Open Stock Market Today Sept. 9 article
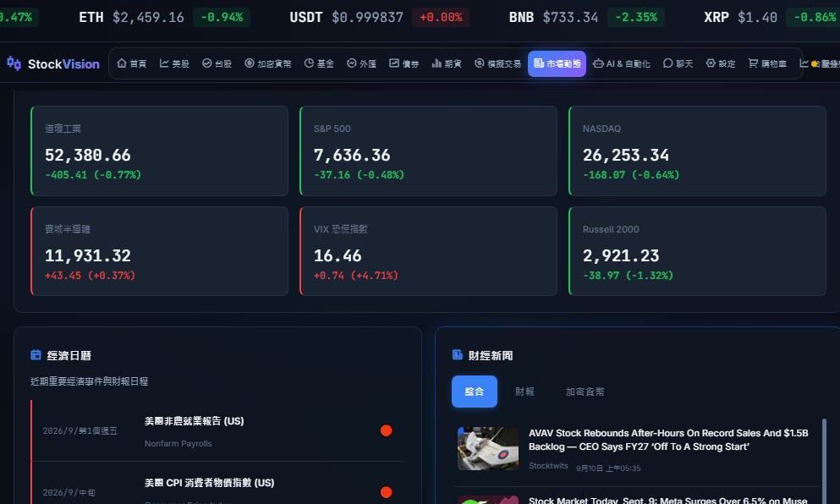This screenshot has width=840, height=504. (x=667, y=501)
